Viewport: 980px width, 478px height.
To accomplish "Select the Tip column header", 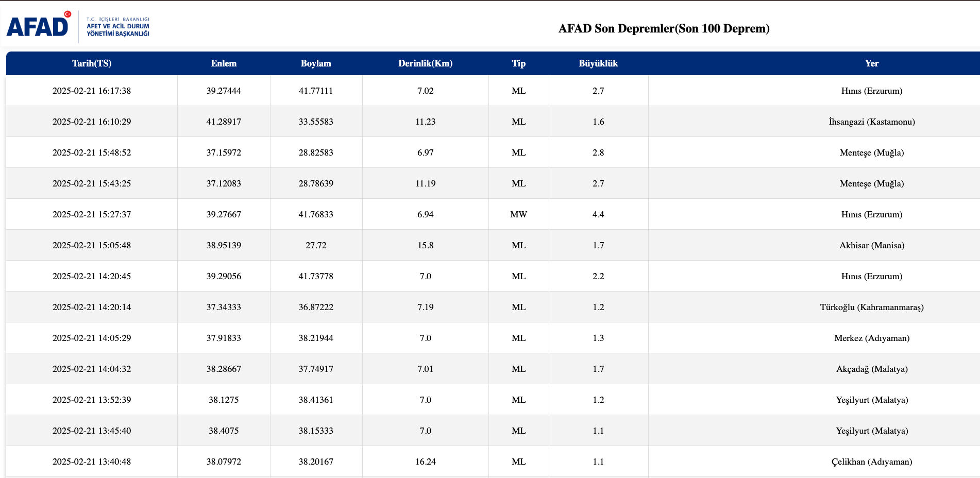I will pyautogui.click(x=518, y=63).
